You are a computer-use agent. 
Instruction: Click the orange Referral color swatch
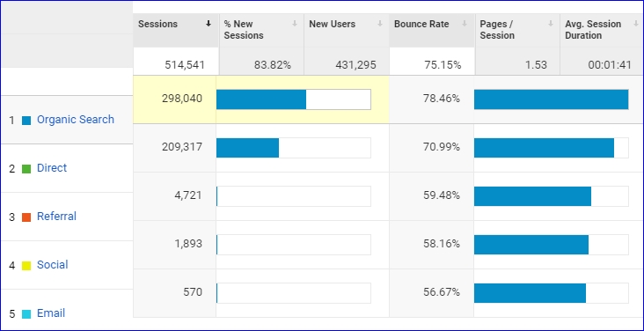[26, 217]
